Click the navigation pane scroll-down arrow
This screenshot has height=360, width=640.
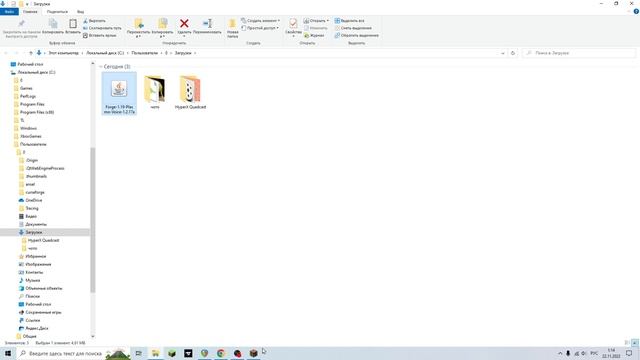pyautogui.click(x=93, y=336)
